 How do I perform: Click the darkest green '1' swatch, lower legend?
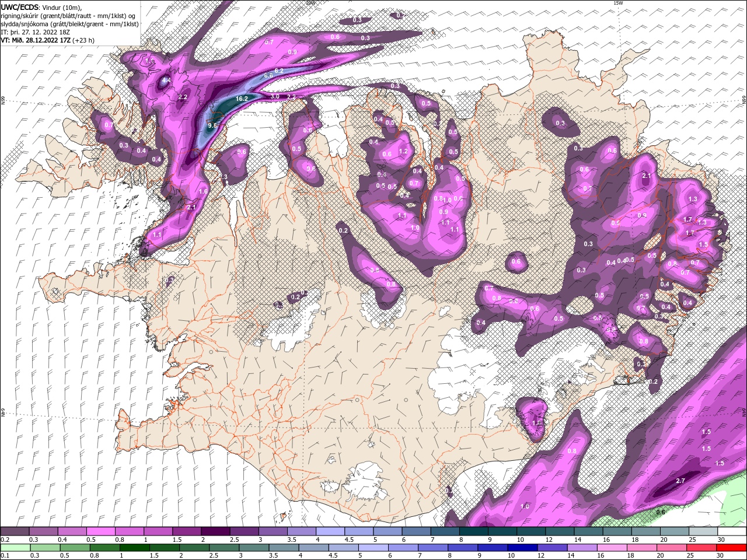pos(134,548)
